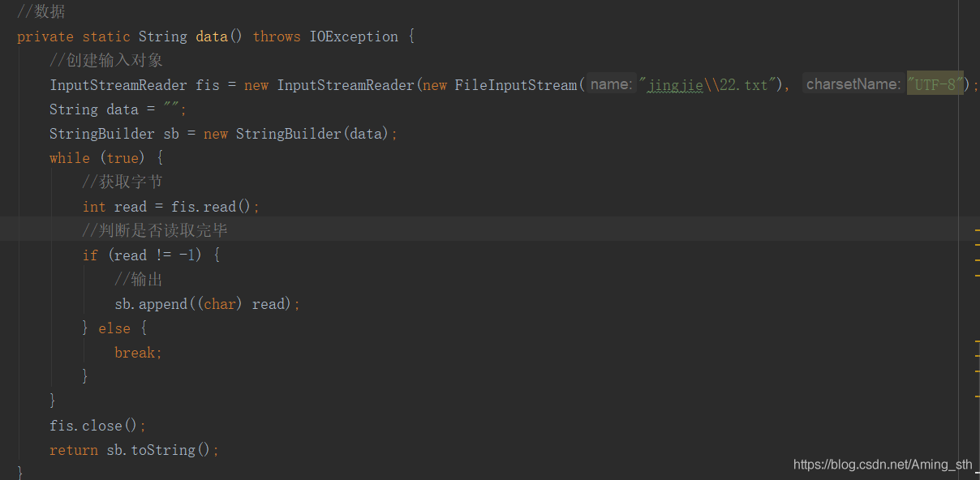Click the "while" keyword
The image size is (980, 480).
click(70, 158)
